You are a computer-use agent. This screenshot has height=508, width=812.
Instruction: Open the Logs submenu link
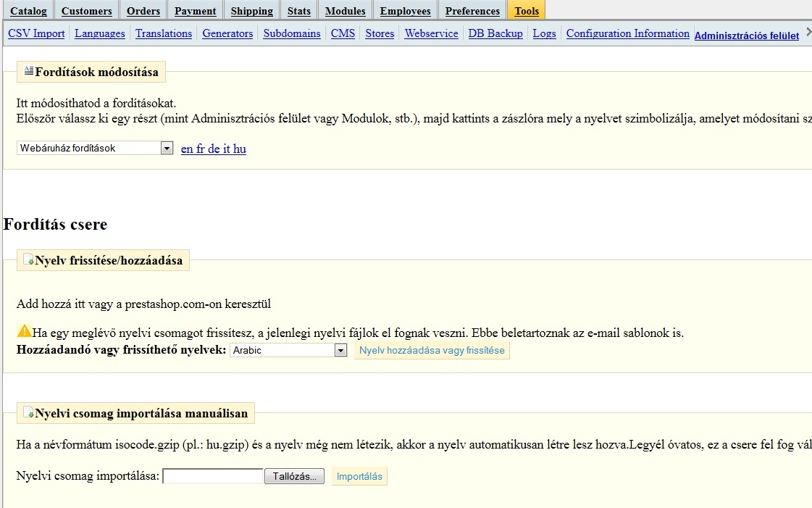coord(544,33)
